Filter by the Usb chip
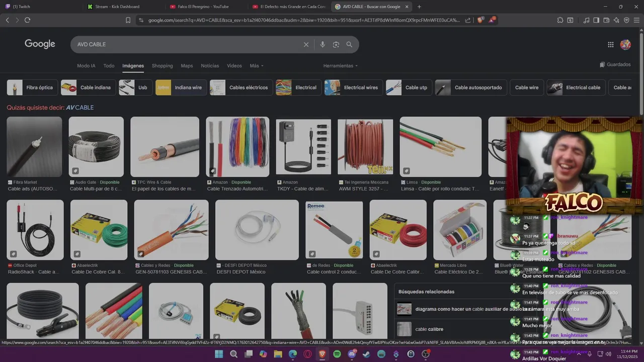Screen dimensions: 644x362 (135, 87)
